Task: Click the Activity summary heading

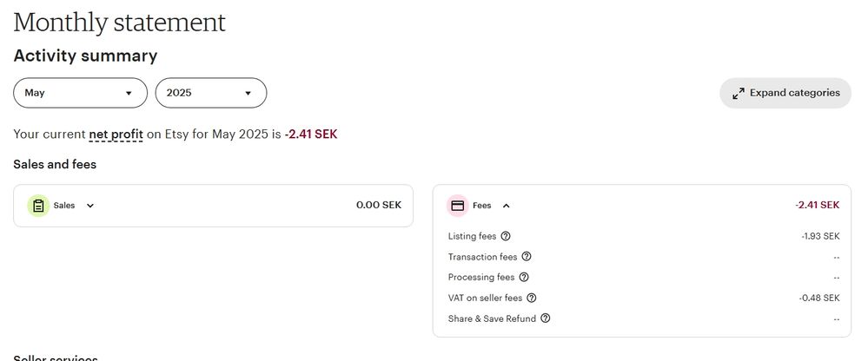Action: [x=85, y=56]
